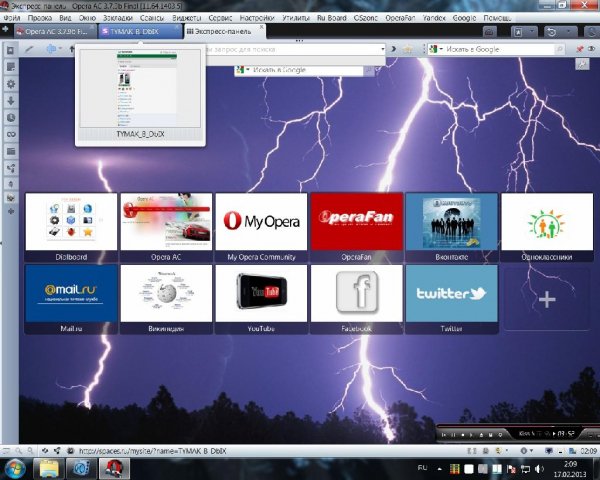
Task: Open the Википедия speed dial
Action: [166, 299]
